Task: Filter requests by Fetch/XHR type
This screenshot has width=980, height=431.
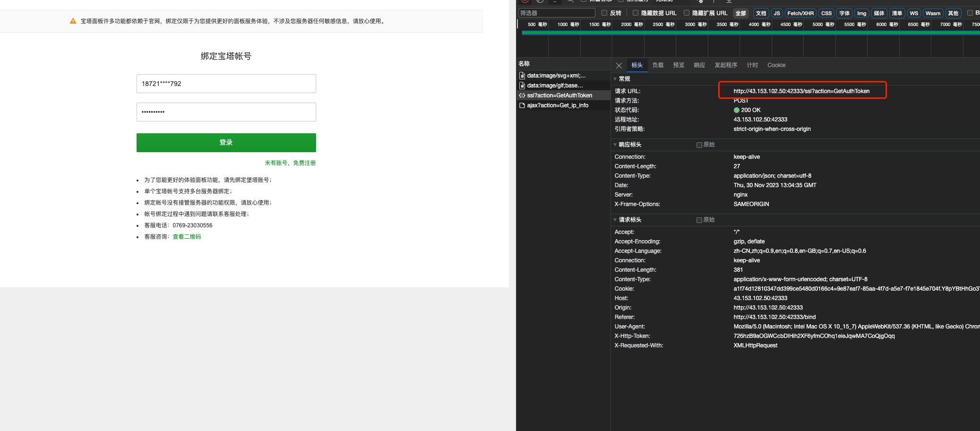Action: 800,13
